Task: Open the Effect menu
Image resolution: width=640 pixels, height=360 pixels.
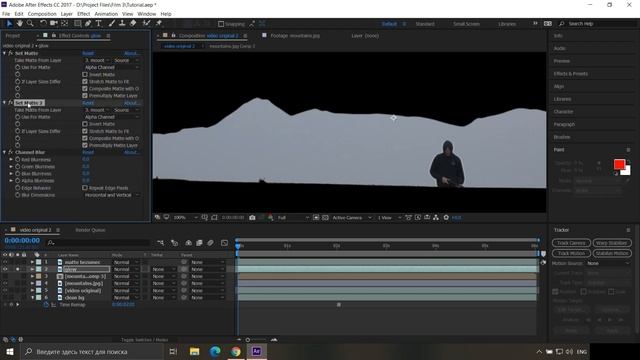Action: [x=83, y=14]
